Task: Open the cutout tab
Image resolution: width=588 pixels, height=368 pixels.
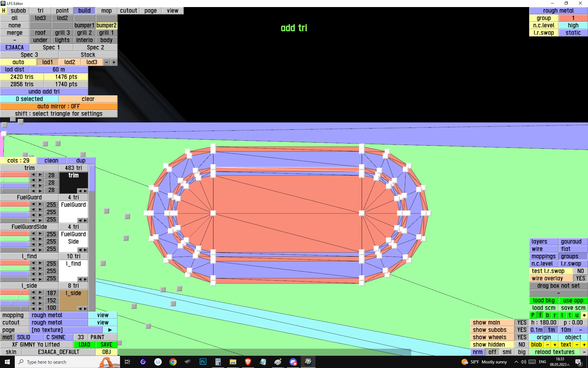Action: pyautogui.click(x=128, y=11)
